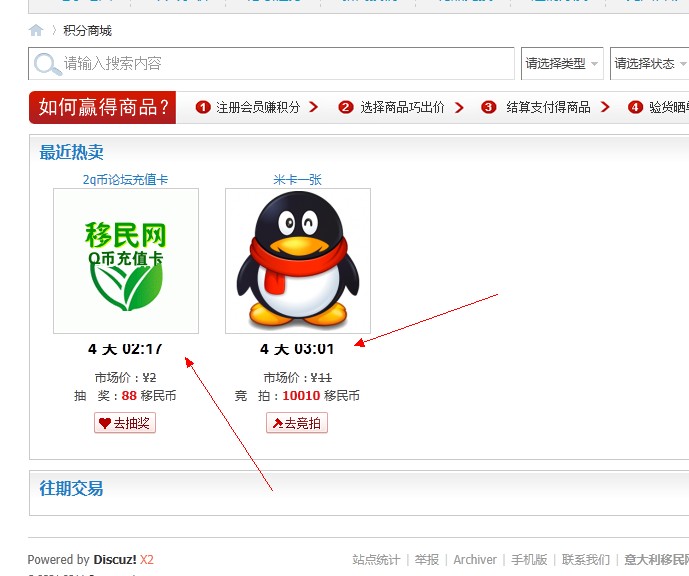Viewport: 689px width, 576px height.
Task: Open the Discuz! footer link
Action: click(x=115, y=559)
